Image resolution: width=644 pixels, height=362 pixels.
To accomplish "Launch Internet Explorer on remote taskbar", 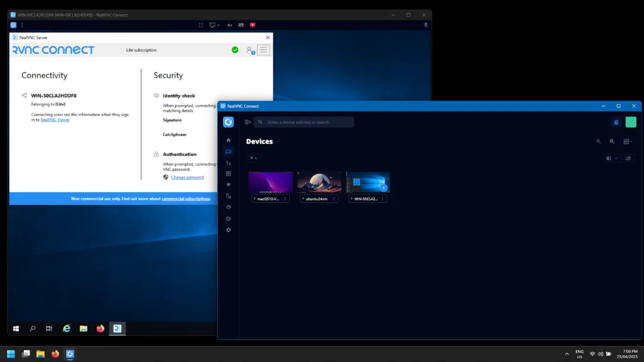I will pos(67,329).
